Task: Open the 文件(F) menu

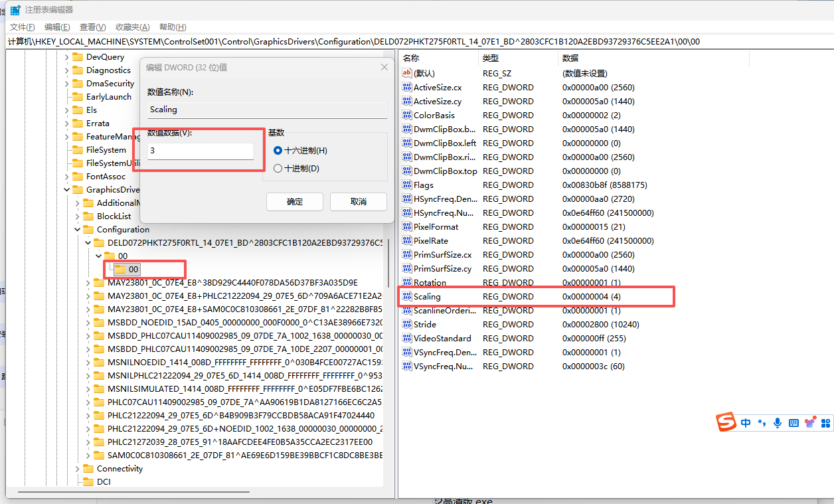Action: pyautogui.click(x=22, y=27)
